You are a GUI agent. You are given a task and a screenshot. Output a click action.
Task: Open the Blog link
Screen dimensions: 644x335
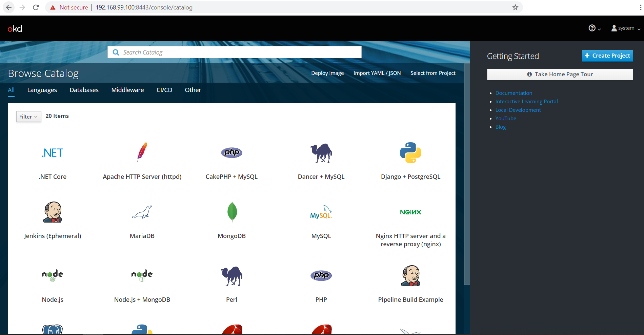(500, 127)
